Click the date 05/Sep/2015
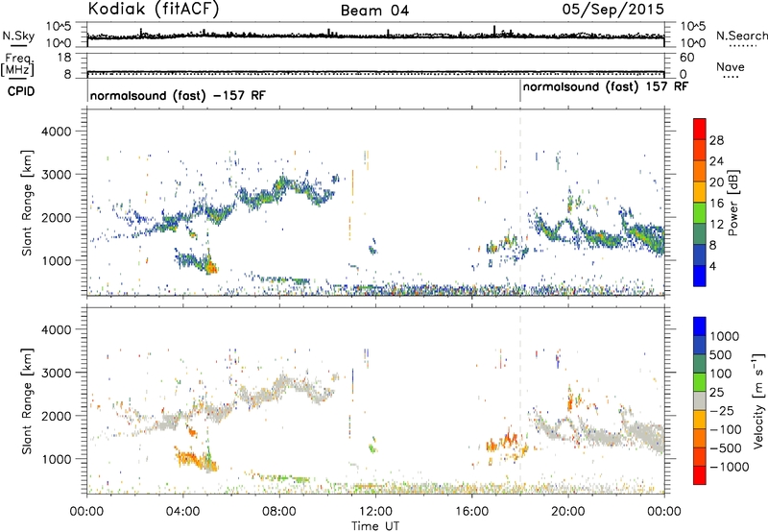The height and width of the screenshot is (532, 768). (612, 10)
